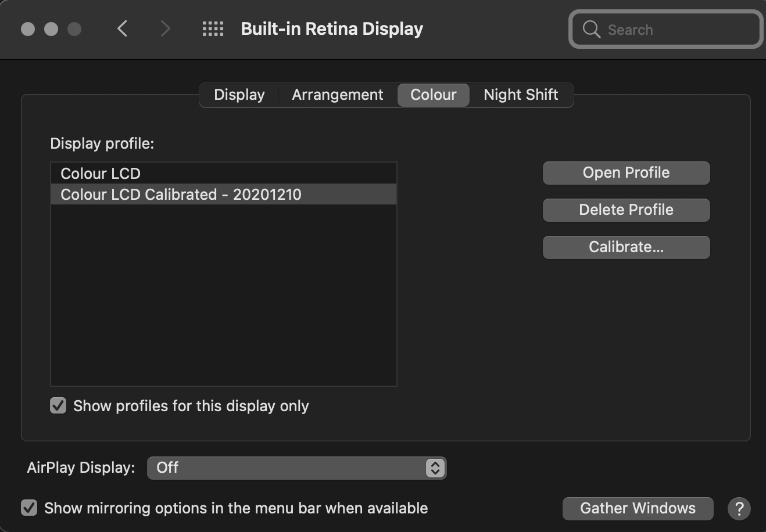Open the AirPlay Display dropdown
This screenshot has width=766, height=532.
(297, 468)
